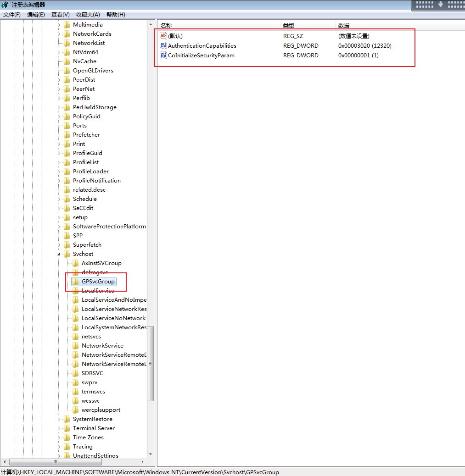Image resolution: width=465 pixels, height=476 pixels.
Task: Open the 编辑(E) edit menu
Action: click(x=36, y=15)
